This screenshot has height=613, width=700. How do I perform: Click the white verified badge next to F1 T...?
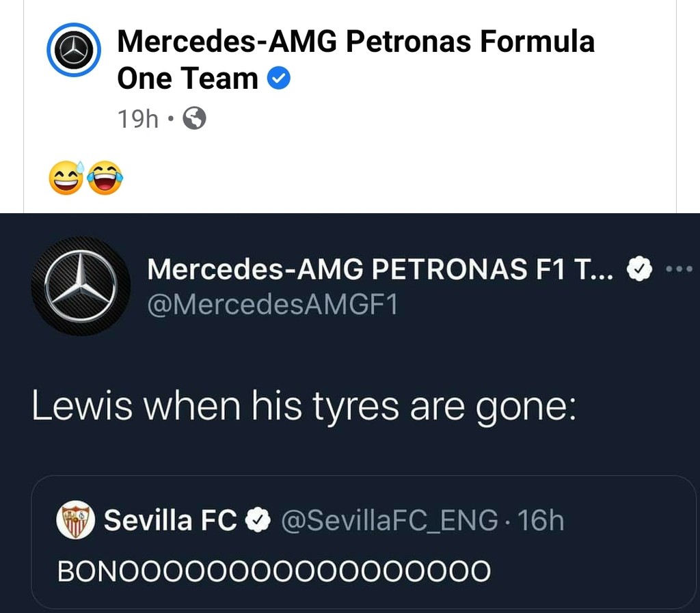coord(637,271)
